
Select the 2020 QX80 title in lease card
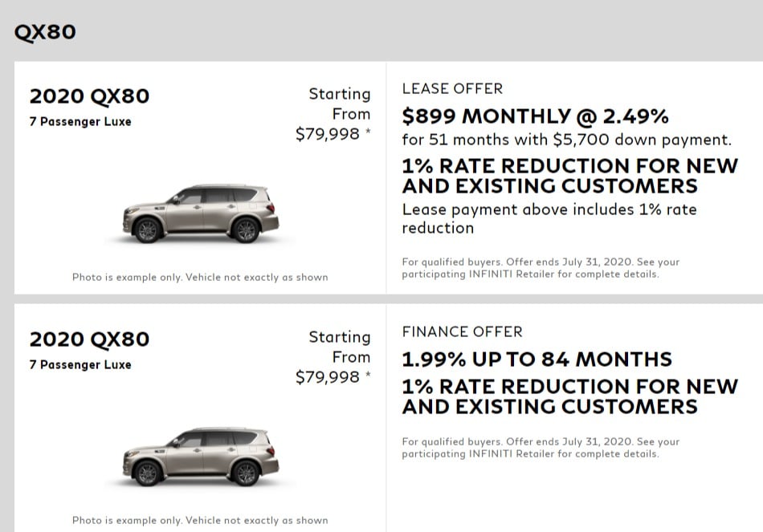coord(89,95)
